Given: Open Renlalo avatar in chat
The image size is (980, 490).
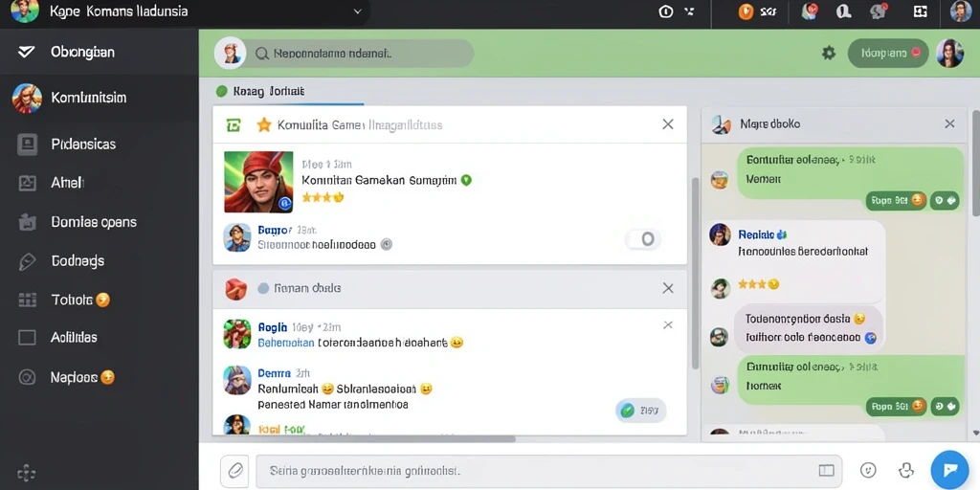Looking at the screenshot, I should point(720,234).
